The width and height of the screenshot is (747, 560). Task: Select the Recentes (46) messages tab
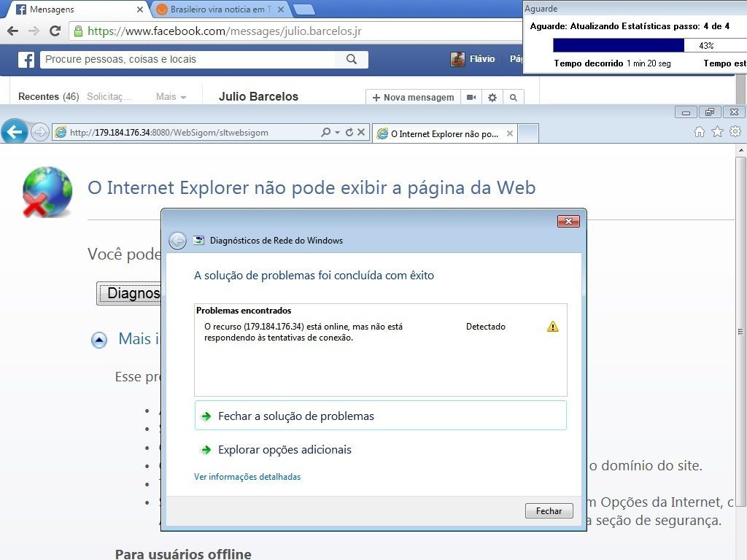click(x=49, y=97)
